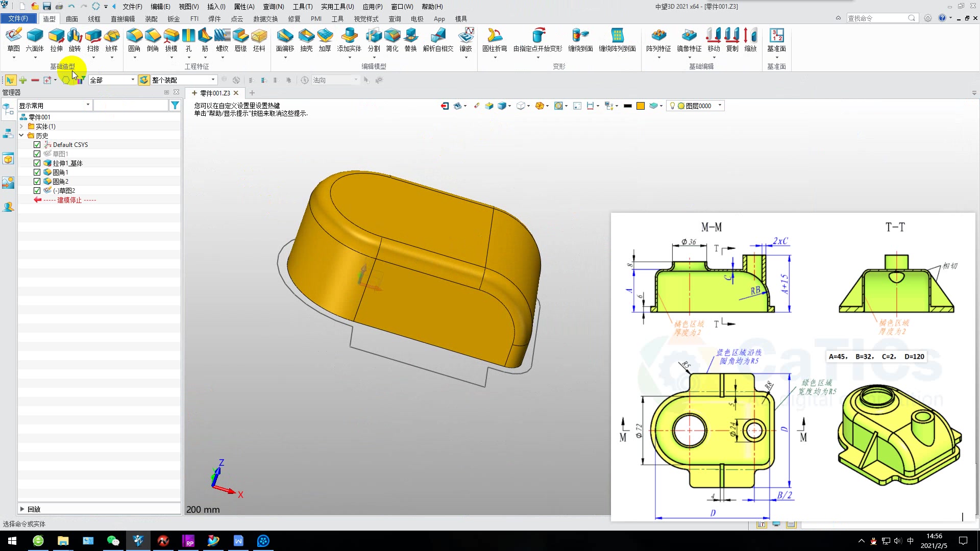
Task: Click the 回放 button at panel bottom
Action: tap(33, 509)
